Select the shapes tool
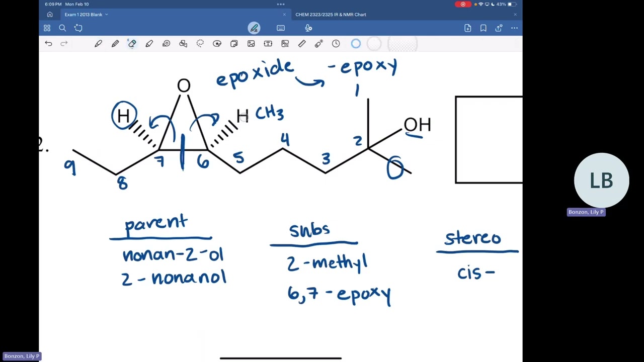This screenshot has width=644, height=362. 183,44
